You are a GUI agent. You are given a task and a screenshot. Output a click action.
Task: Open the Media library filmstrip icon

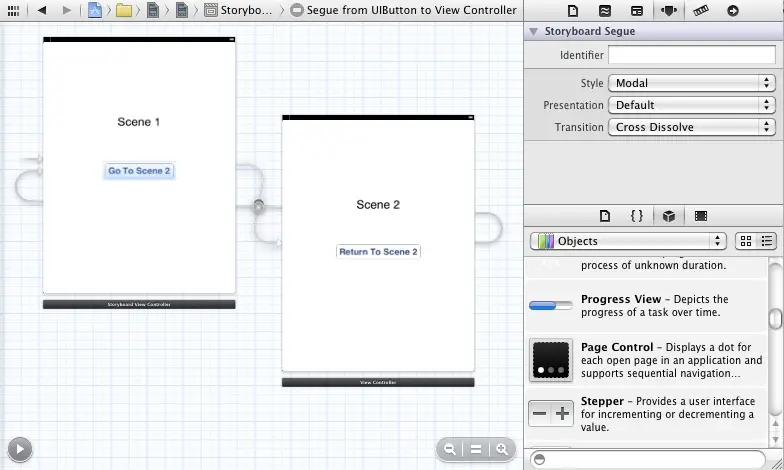click(x=701, y=216)
